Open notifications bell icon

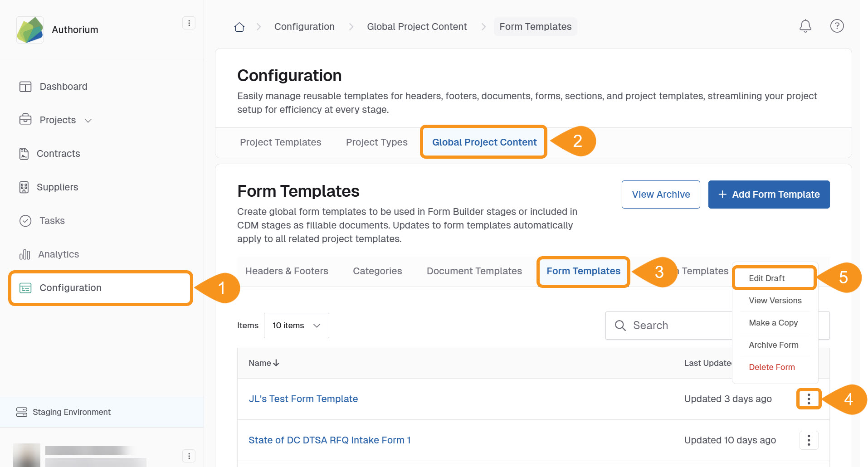click(805, 26)
